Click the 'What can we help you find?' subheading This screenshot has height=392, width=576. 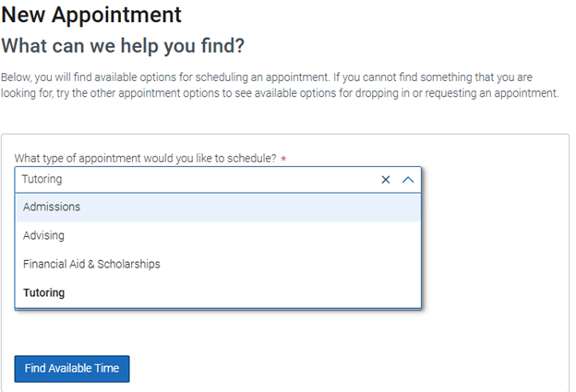(x=123, y=46)
